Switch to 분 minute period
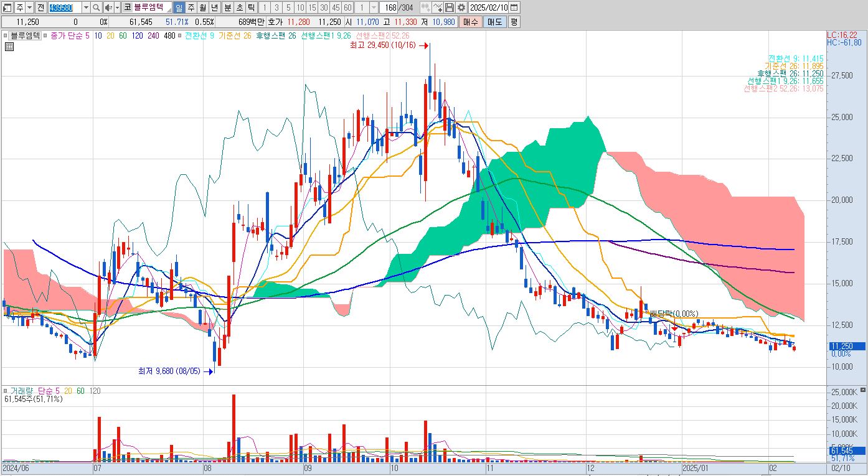Screen dimensions: 868x476 [228, 7]
